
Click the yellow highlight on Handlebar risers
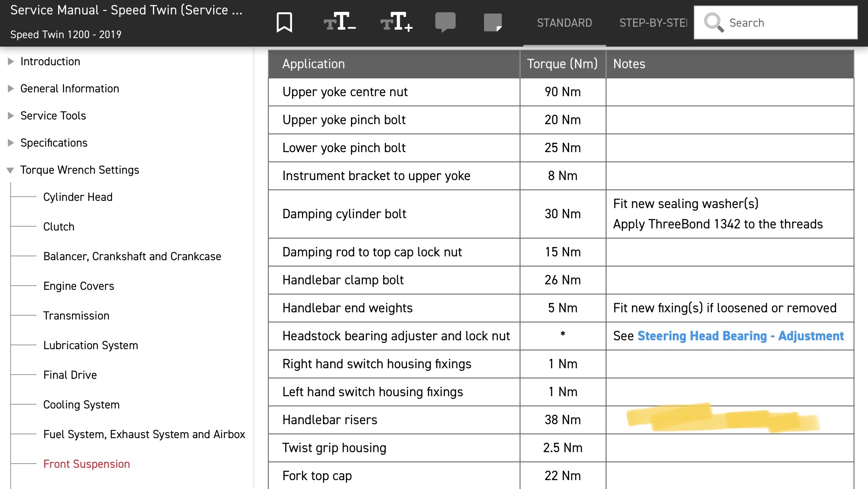click(722, 419)
